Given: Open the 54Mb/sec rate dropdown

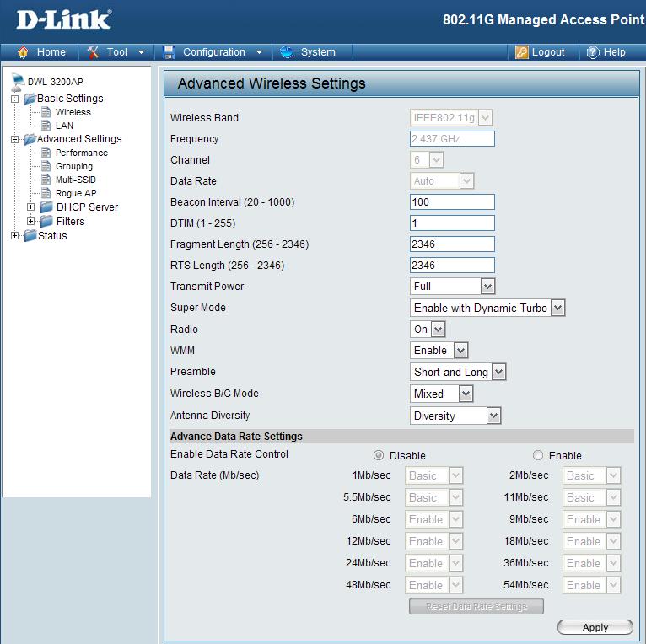Looking at the screenshot, I should pyautogui.click(x=592, y=585).
